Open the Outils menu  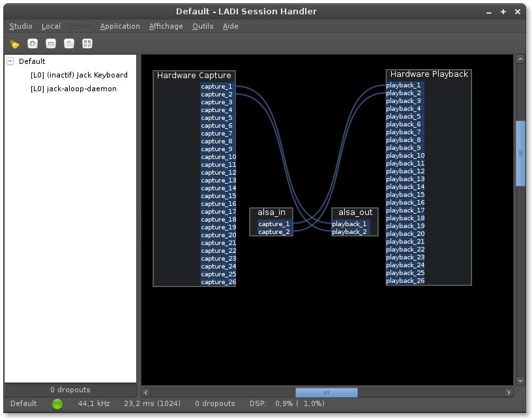tap(203, 26)
